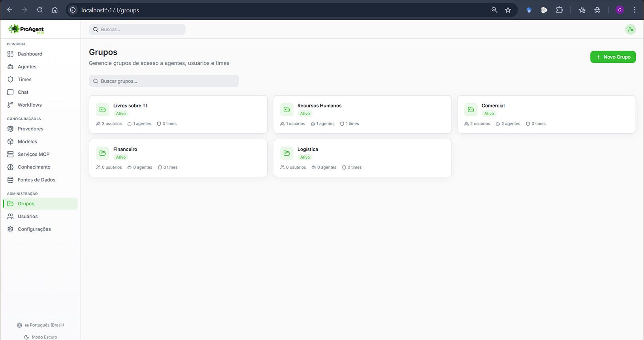Go to Dashboard in the sidebar
Image resolution: width=644 pixels, height=340 pixels.
pos(30,54)
